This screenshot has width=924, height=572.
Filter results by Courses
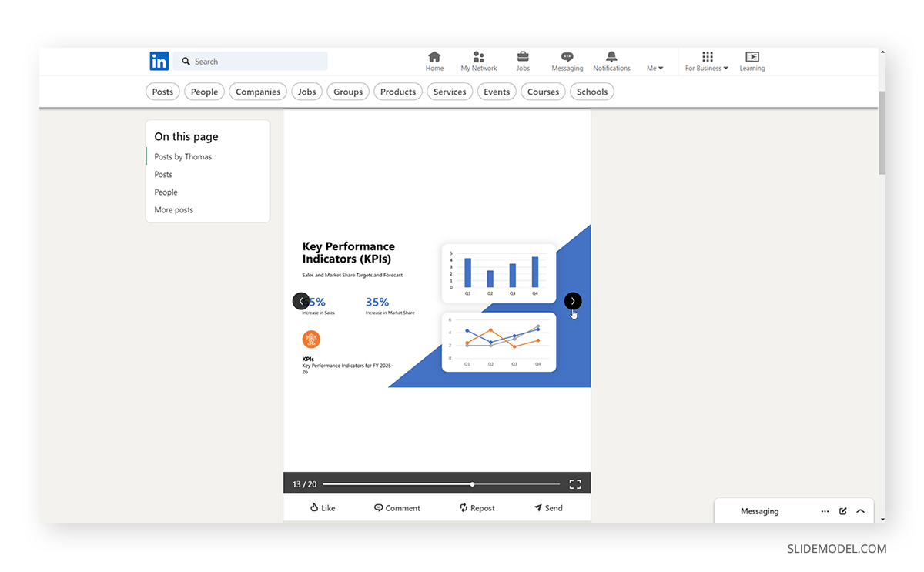coord(544,92)
